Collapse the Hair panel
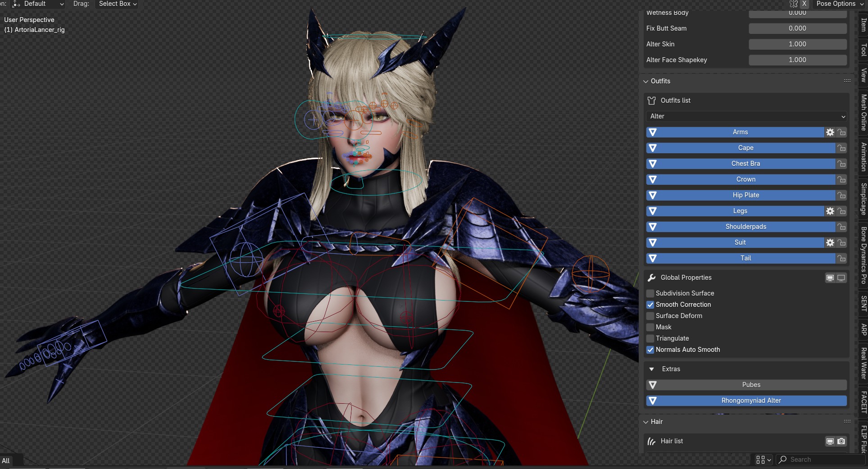This screenshot has height=469, width=868. point(646,422)
